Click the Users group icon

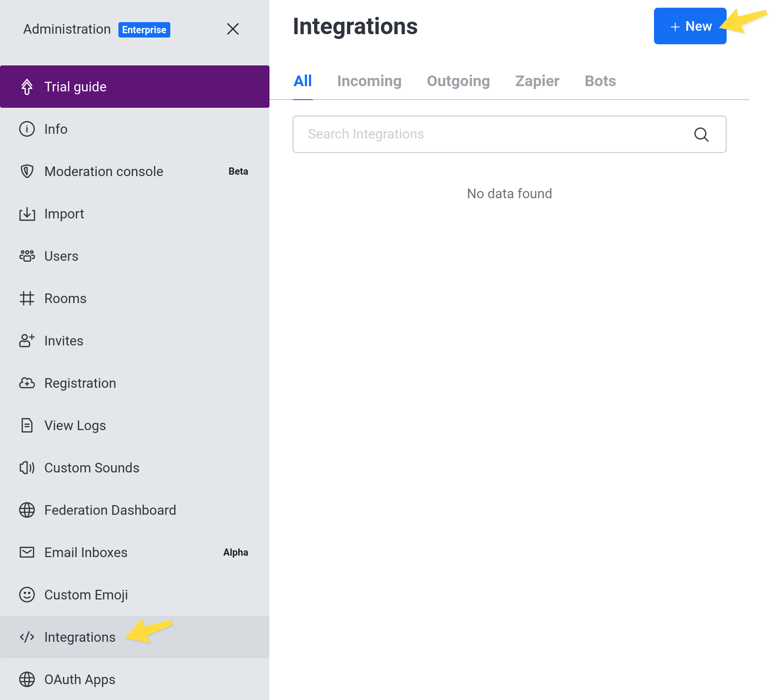[27, 256]
